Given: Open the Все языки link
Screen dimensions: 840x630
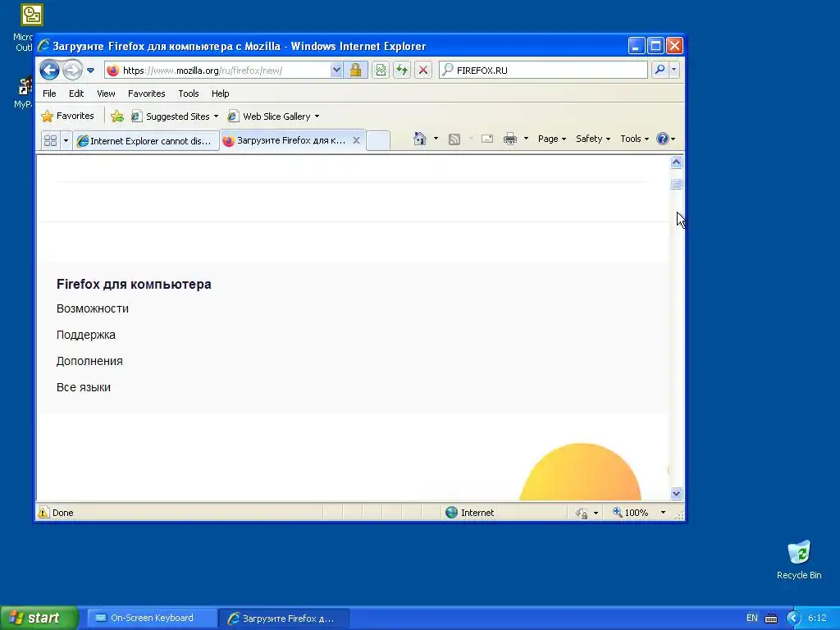Looking at the screenshot, I should click(x=84, y=387).
